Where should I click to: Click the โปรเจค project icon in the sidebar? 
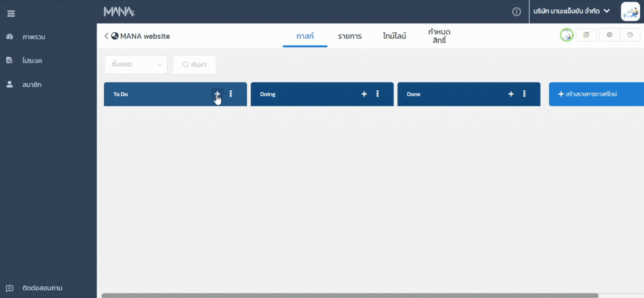[9, 60]
